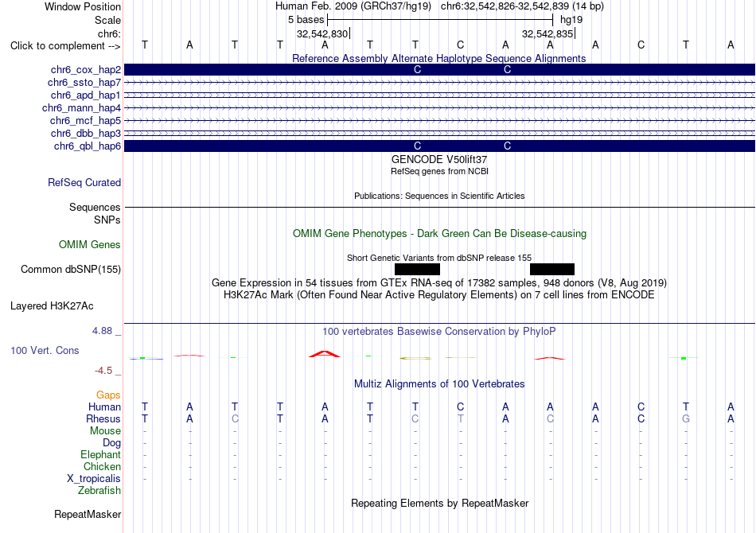This screenshot has width=756, height=533.
Task: Click the Reference Assembly Alternate Haplotype title
Action: point(438,58)
